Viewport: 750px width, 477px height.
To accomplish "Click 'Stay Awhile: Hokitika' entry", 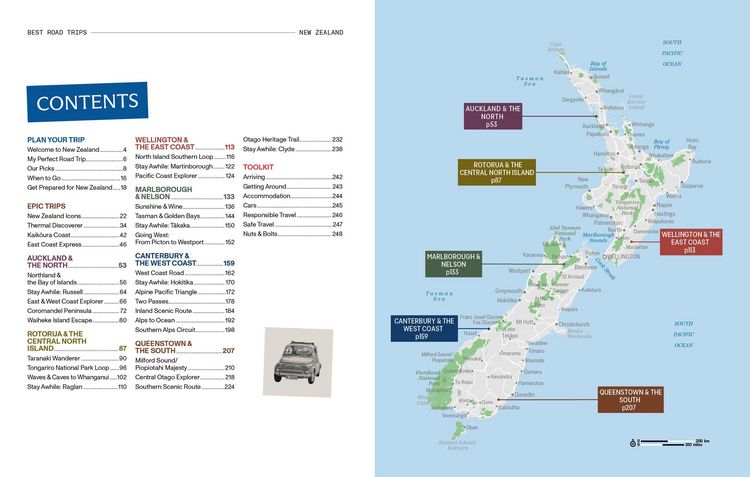I will 185,282.
